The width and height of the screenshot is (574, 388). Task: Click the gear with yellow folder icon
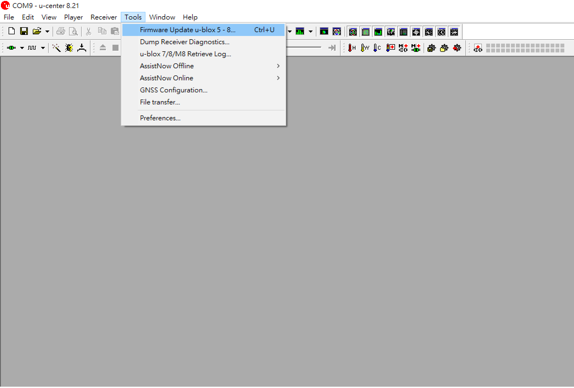coord(444,48)
